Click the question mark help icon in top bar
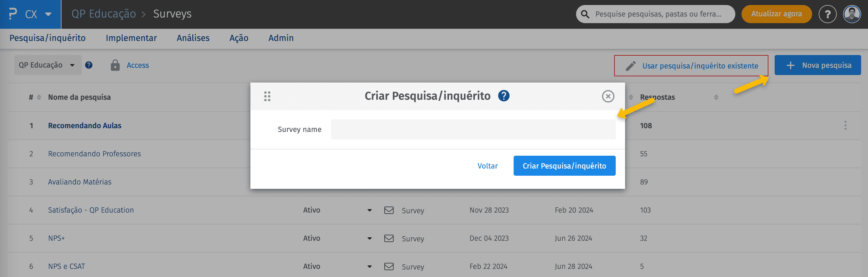868x277 pixels. click(827, 14)
